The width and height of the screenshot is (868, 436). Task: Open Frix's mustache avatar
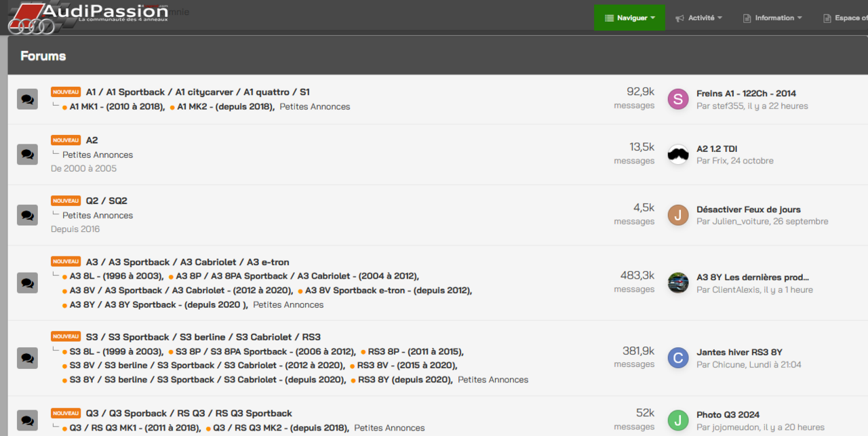[678, 155]
